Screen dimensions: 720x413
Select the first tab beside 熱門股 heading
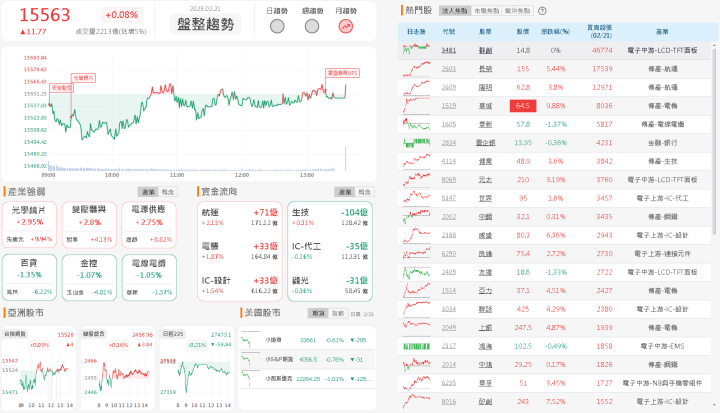(x=455, y=11)
